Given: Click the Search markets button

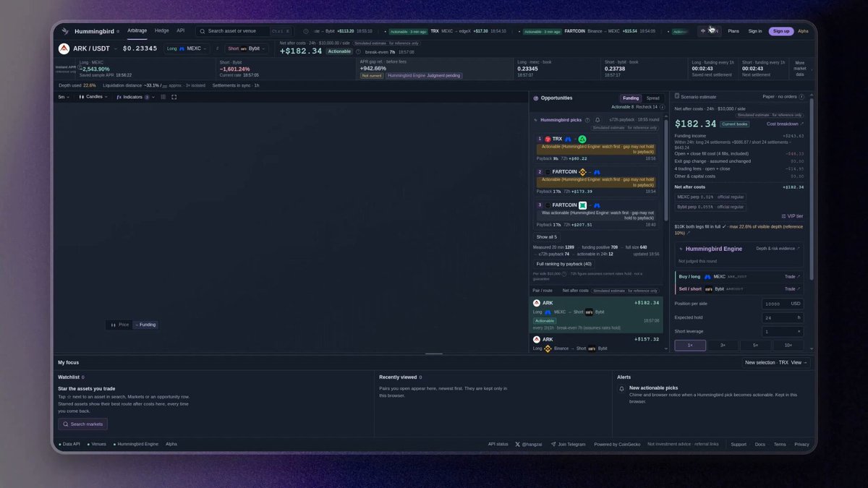Looking at the screenshot, I should [82, 424].
